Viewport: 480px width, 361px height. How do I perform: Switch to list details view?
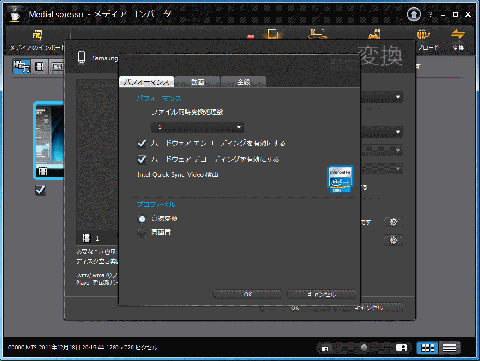click(x=449, y=348)
